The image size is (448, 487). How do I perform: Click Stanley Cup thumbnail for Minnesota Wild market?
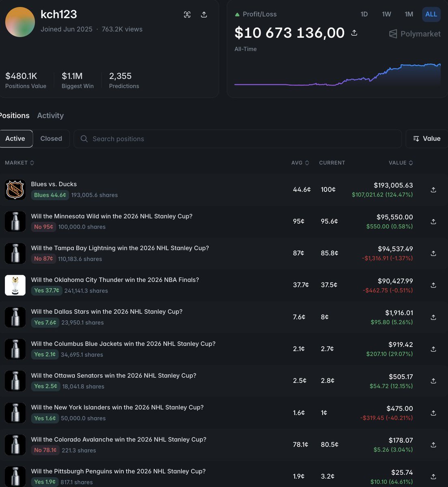pyautogui.click(x=15, y=222)
